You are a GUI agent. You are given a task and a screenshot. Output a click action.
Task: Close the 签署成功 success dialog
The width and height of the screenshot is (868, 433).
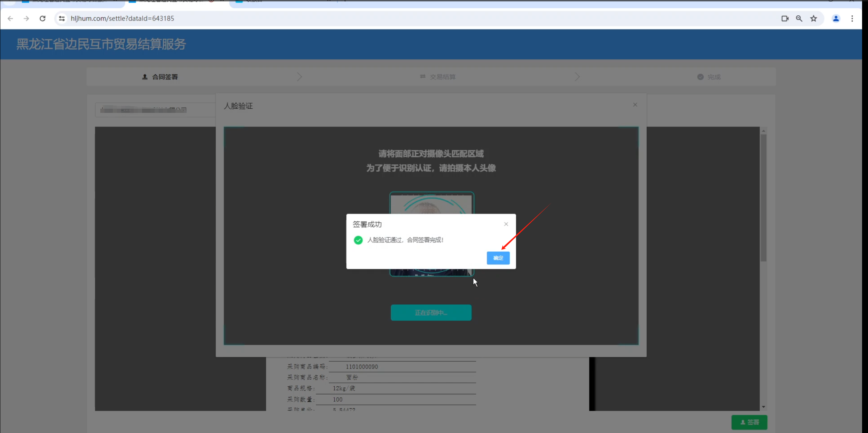[x=506, y=224]
